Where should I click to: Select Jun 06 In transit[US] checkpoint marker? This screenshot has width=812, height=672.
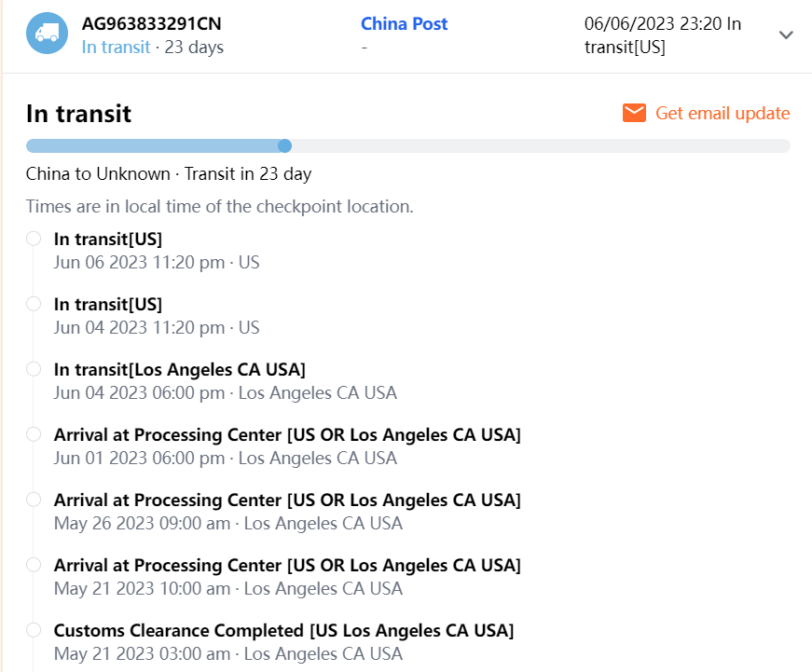point(34,239)
